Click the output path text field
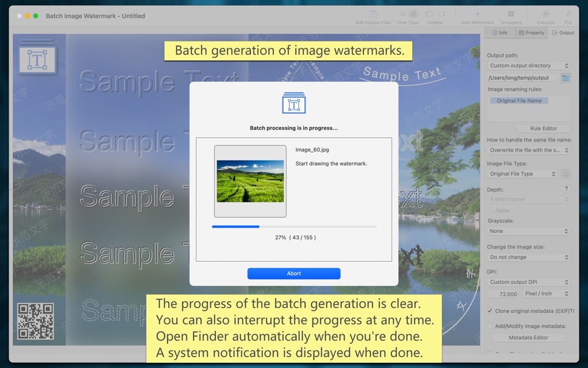This screenshot has width=588, height=368. [522, 78]
